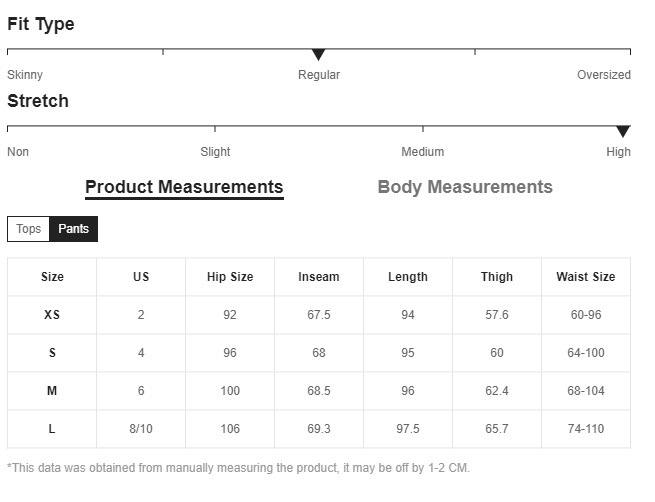Click the Skinny fit label
655x502 pixels.
point(25,75)
